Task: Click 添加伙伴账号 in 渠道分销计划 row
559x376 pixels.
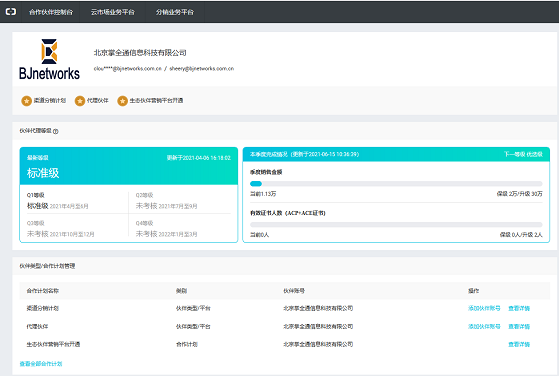Action: tap(484, 308)
